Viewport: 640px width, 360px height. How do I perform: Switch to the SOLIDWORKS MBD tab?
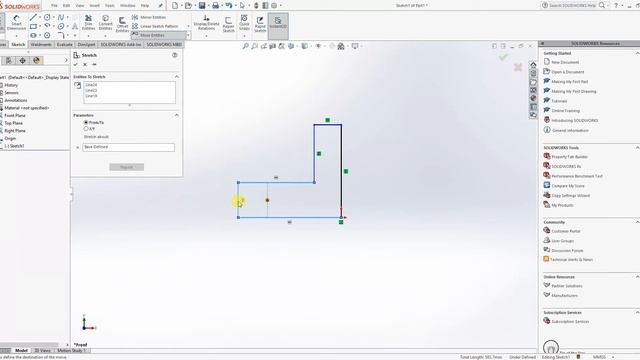(x=164, y=44)
